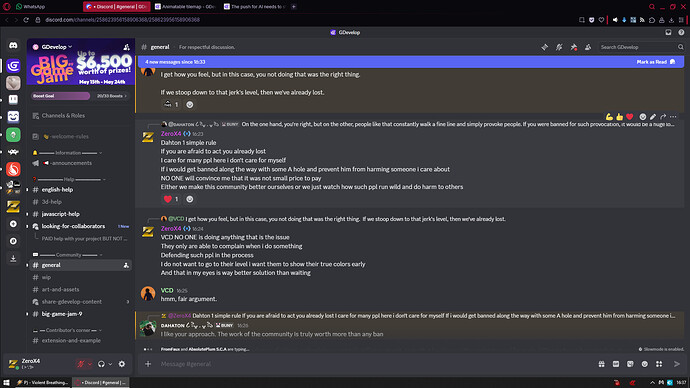React with thumbs up emoji
The height and width of the screenshot is (388, 690).
click(620, 117)
